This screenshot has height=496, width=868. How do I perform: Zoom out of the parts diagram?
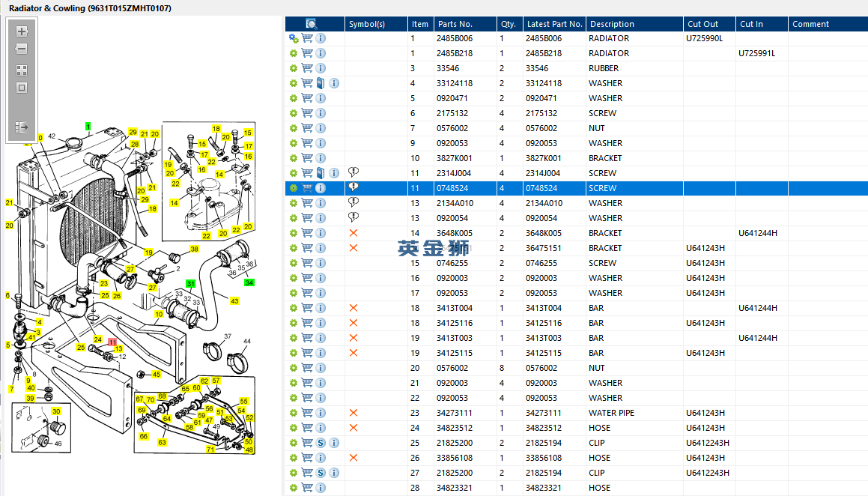22,49
